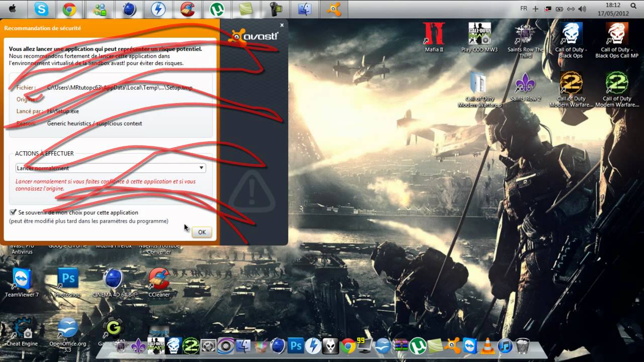
Task: Open Skype from the top bar
Action: [x=41, y=9]
